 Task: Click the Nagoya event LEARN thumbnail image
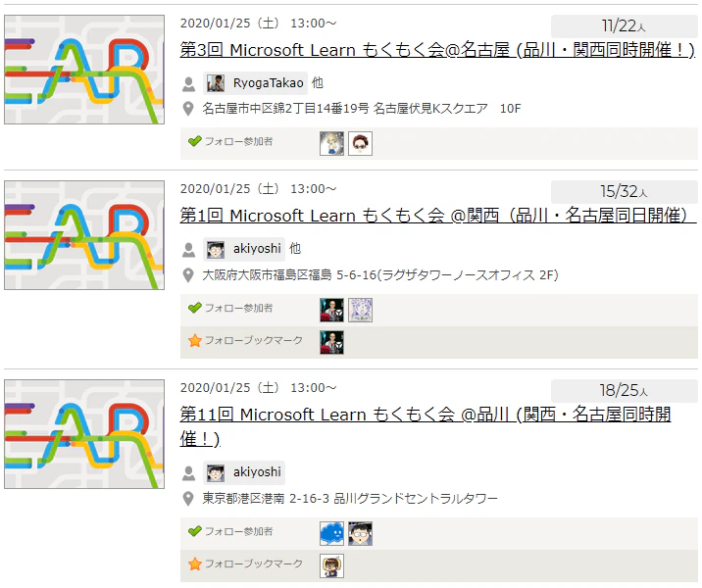(x=84, y=70)
